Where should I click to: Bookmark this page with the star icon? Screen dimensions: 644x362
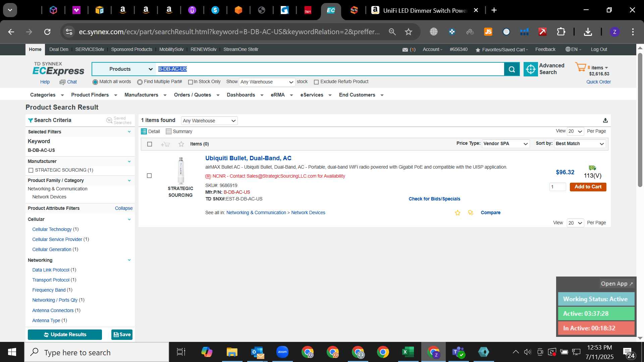408,32
